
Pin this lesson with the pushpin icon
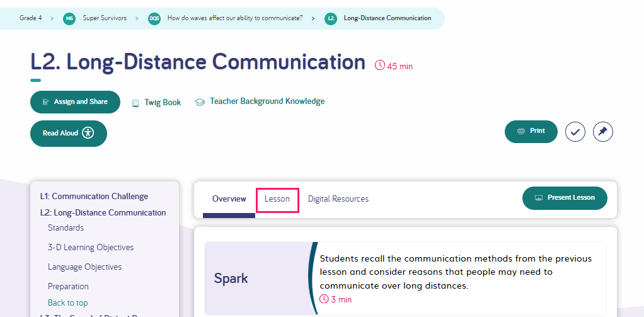603,132
